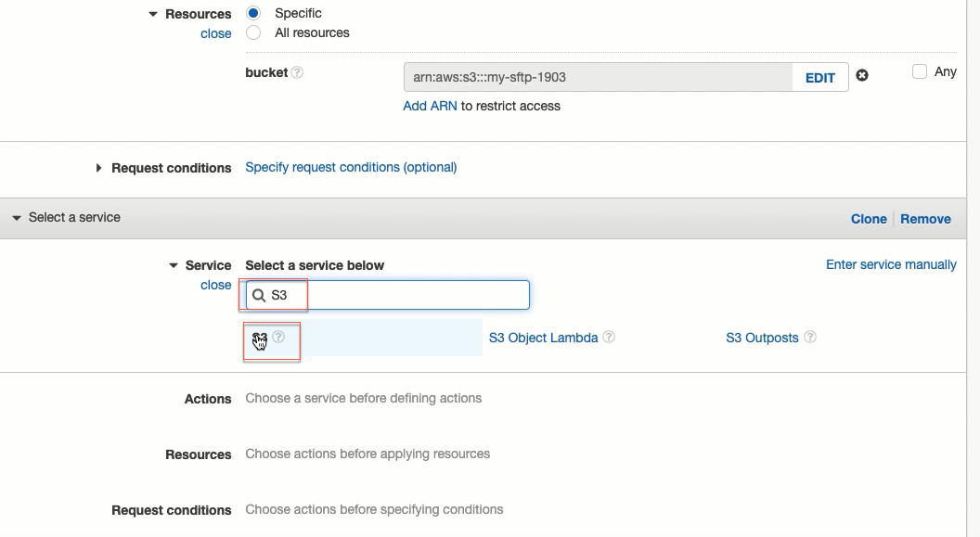Open help icon beside S3 service result

(x=278, y=337)
